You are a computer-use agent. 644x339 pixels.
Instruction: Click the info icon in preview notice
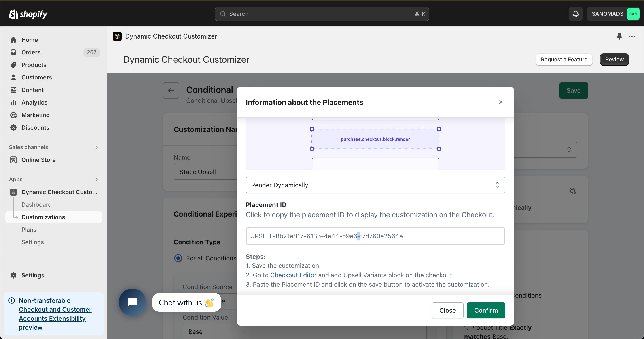pos(12,300)
